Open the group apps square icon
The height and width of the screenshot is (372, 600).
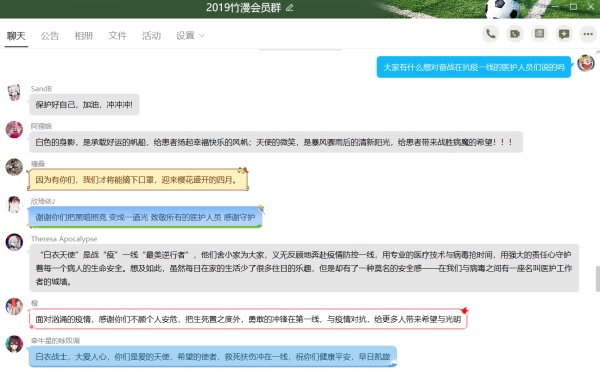coord(539,34)
